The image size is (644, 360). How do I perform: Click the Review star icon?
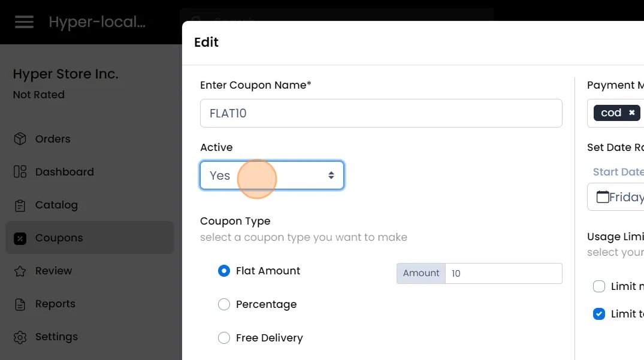pyautogui.click(x=20, y=271)
